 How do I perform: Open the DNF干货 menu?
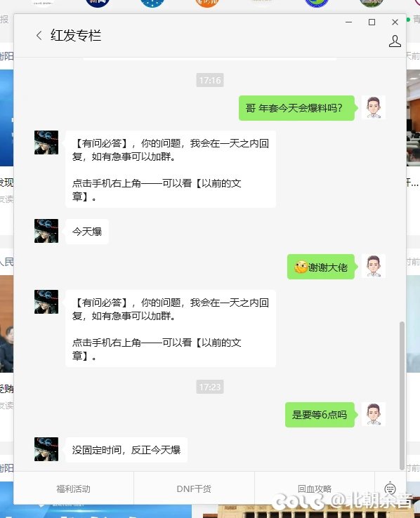[194, 489]
